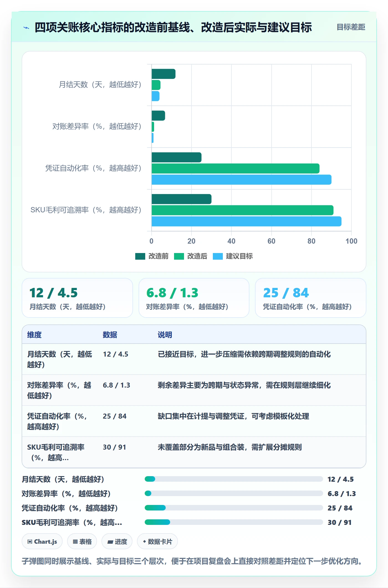Click y-axis label 对账差异率（%，越低越好）
This screenshot has width=388, height=588.
point(97,127)
